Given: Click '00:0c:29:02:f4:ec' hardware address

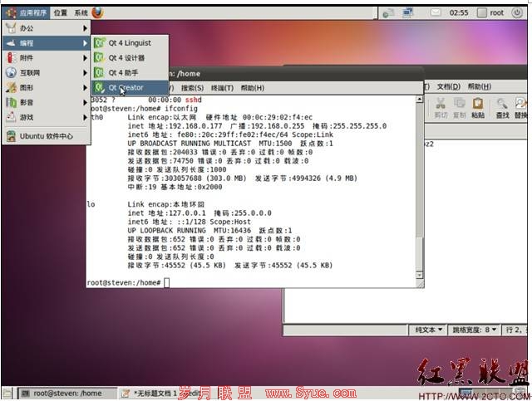Looking at the screenshot, I should (277, 117).
